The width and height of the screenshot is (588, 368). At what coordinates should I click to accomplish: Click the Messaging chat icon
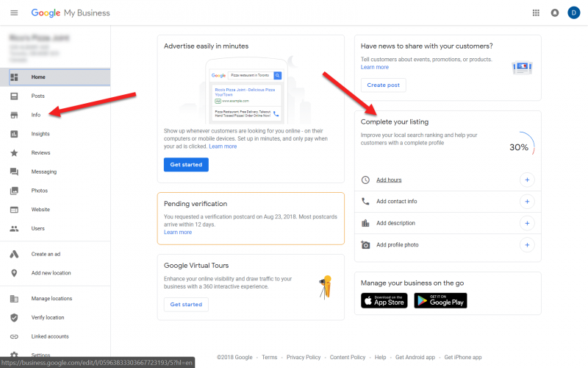click(x=14, y=171)
